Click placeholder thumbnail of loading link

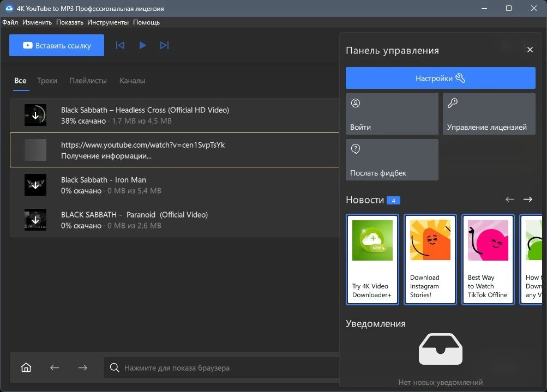coord(35,150)
